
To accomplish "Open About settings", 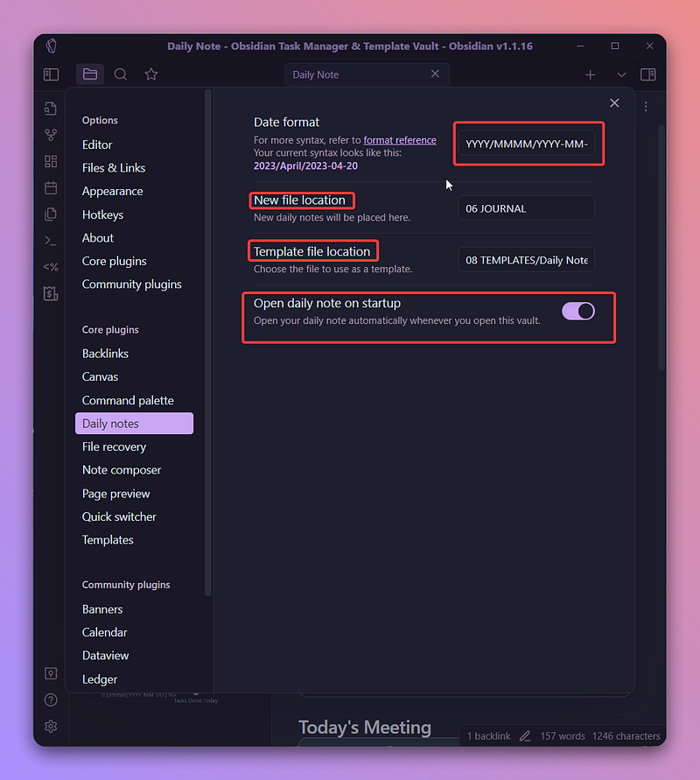I will pyautogui.click(x=98, y=238).
